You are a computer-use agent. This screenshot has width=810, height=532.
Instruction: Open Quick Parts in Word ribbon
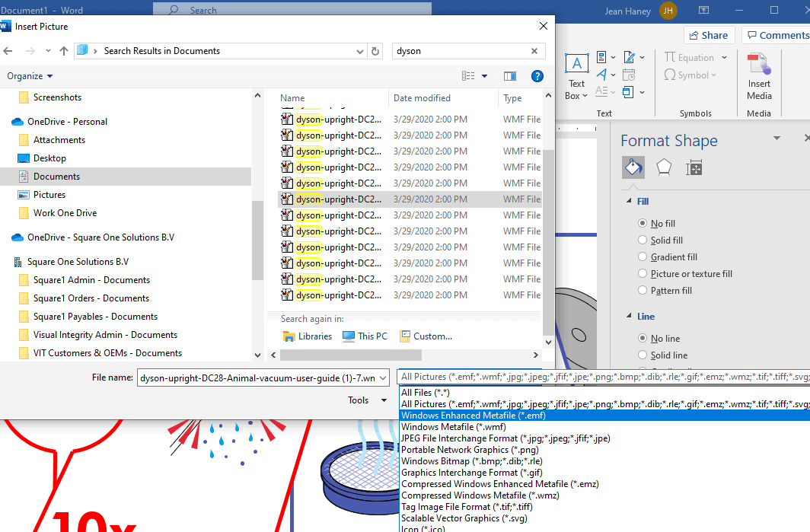click(601, 57)
